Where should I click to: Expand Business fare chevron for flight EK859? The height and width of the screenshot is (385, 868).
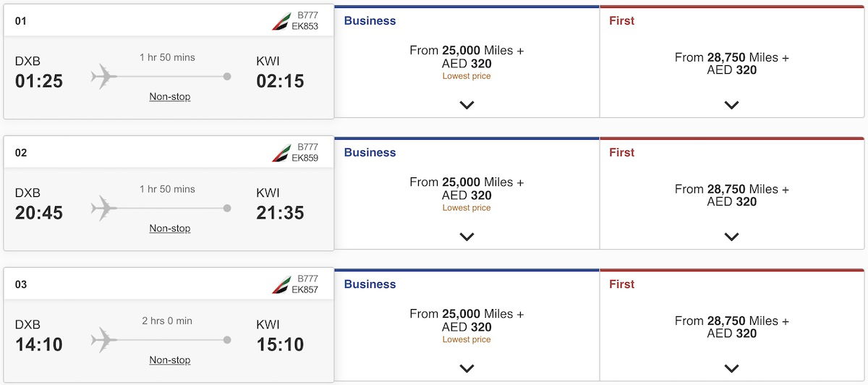(467, 237)
